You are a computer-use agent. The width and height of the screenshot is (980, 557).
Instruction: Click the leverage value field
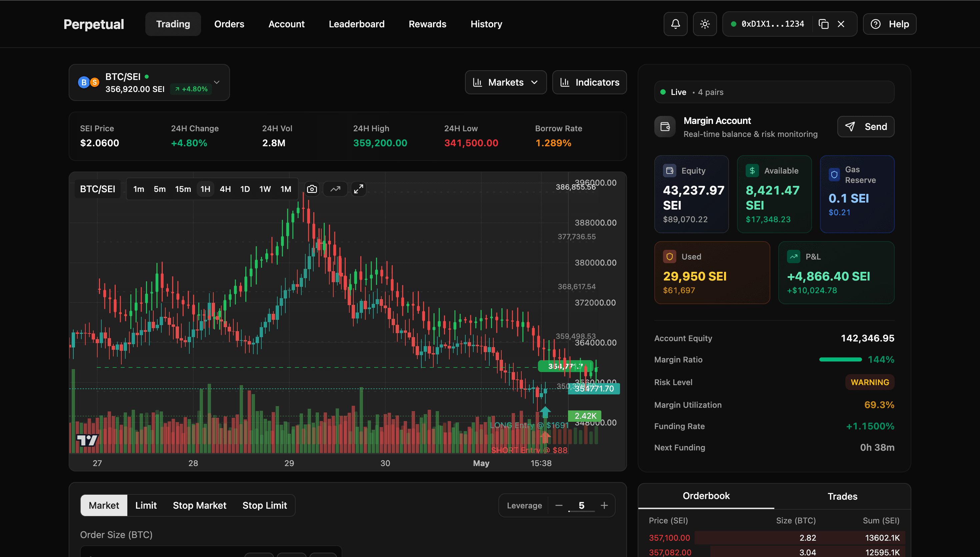(x=582, y=505)
